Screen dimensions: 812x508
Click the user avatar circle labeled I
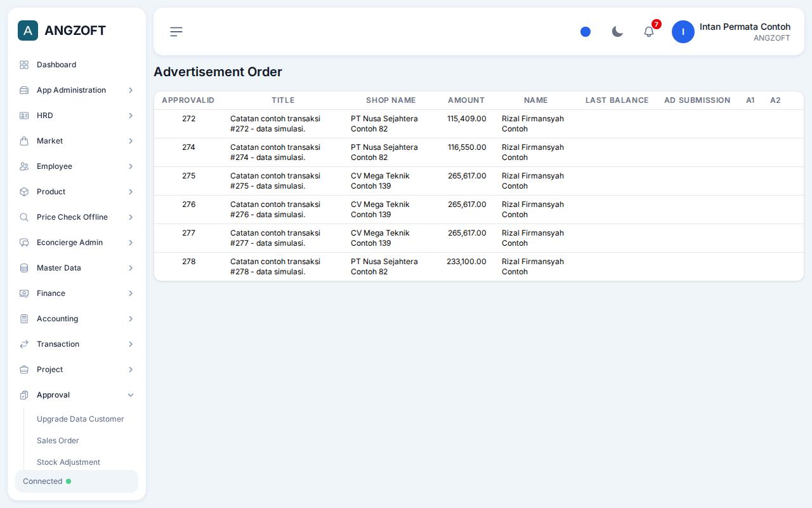(683, 32)
